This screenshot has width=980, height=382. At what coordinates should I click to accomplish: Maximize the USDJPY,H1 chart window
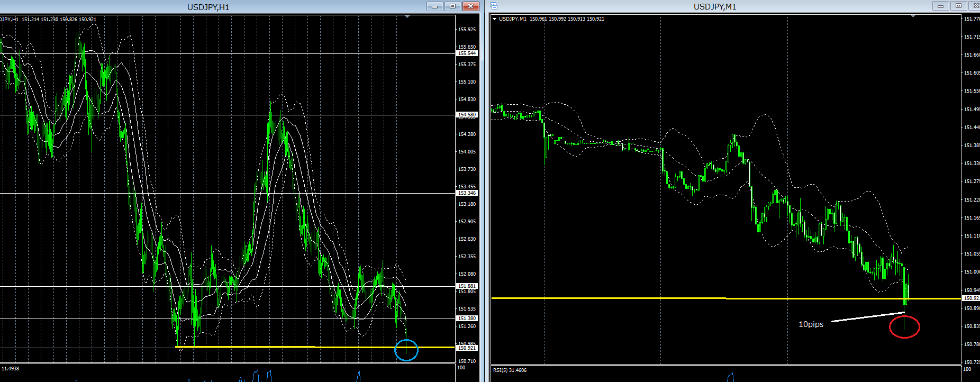pyautogui.click(x=452, y=6)
